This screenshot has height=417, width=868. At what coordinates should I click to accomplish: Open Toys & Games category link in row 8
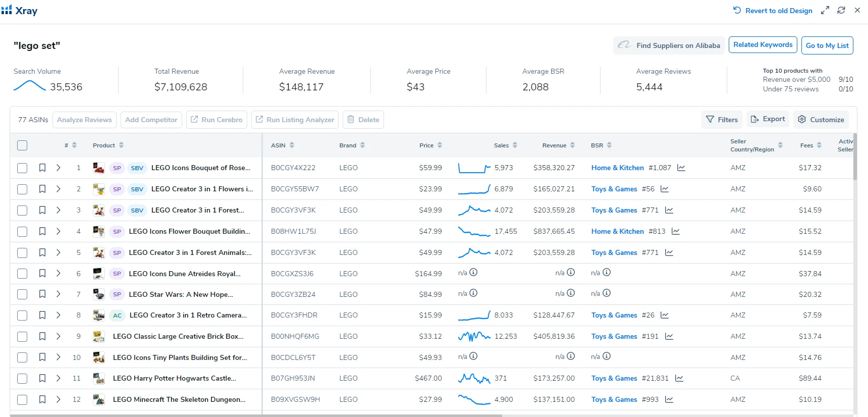(614, 315)
